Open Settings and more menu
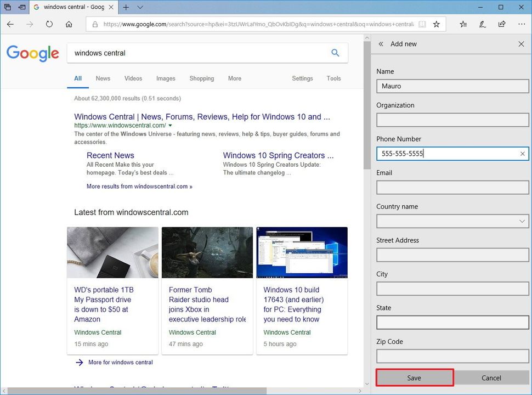This screenshot has height=395, width=532. click(x=522, y=24)
